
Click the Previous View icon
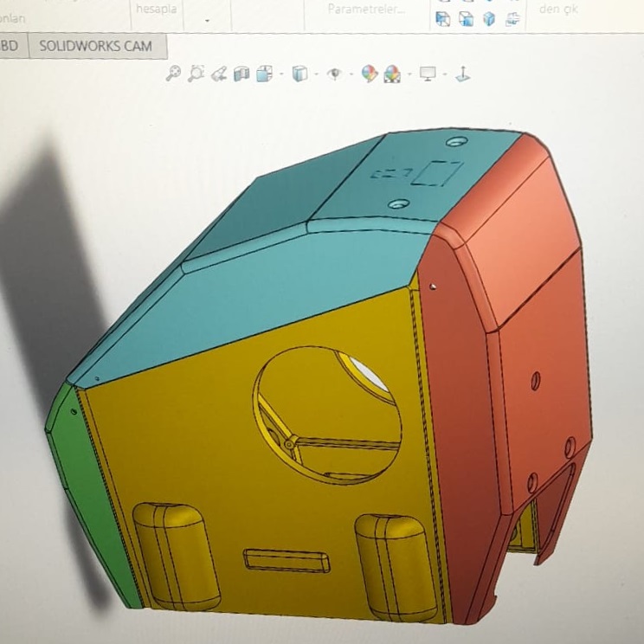[219, 74]
